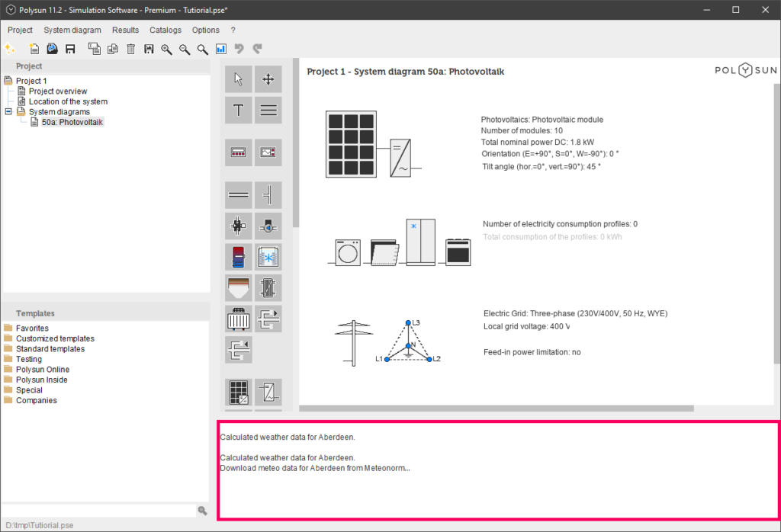Click the undo arrow in toolbar

pyautogui.click(x=239, y=49)
